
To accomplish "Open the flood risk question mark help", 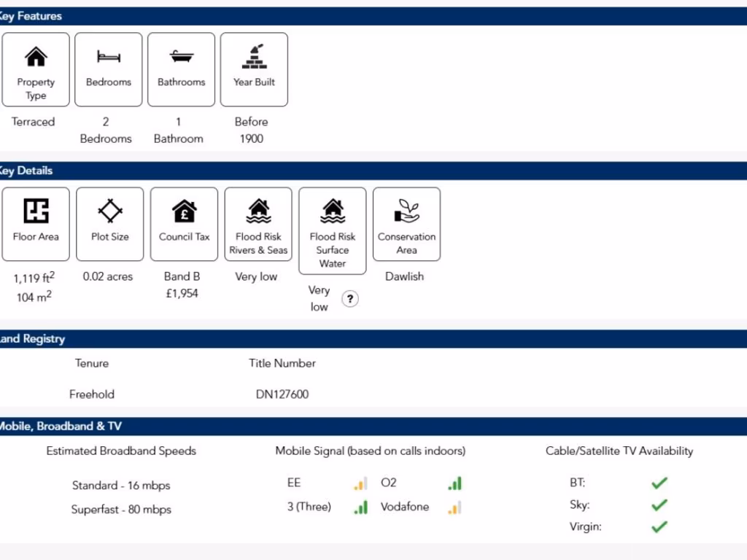I will [350, 299].
